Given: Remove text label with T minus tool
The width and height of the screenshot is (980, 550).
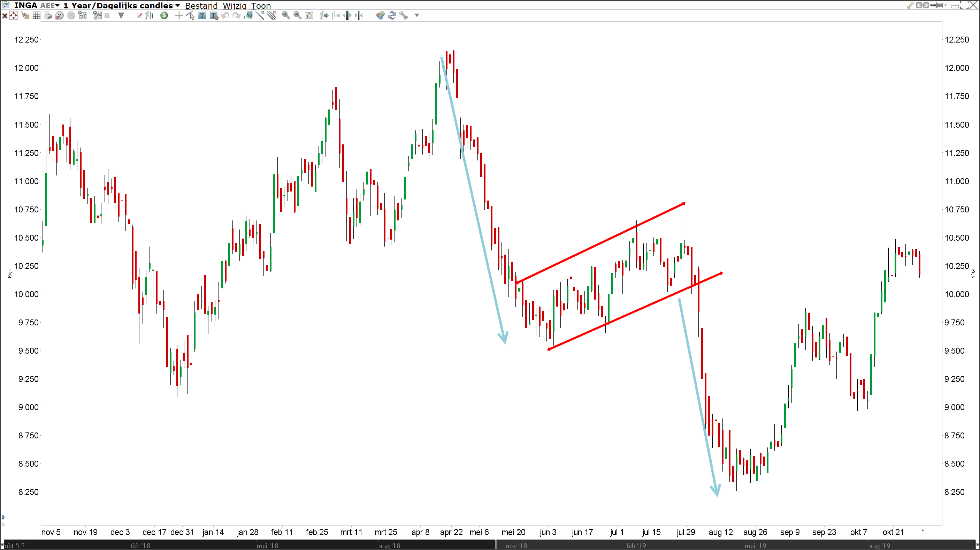Looking at the screenshot, I should 214,16.
